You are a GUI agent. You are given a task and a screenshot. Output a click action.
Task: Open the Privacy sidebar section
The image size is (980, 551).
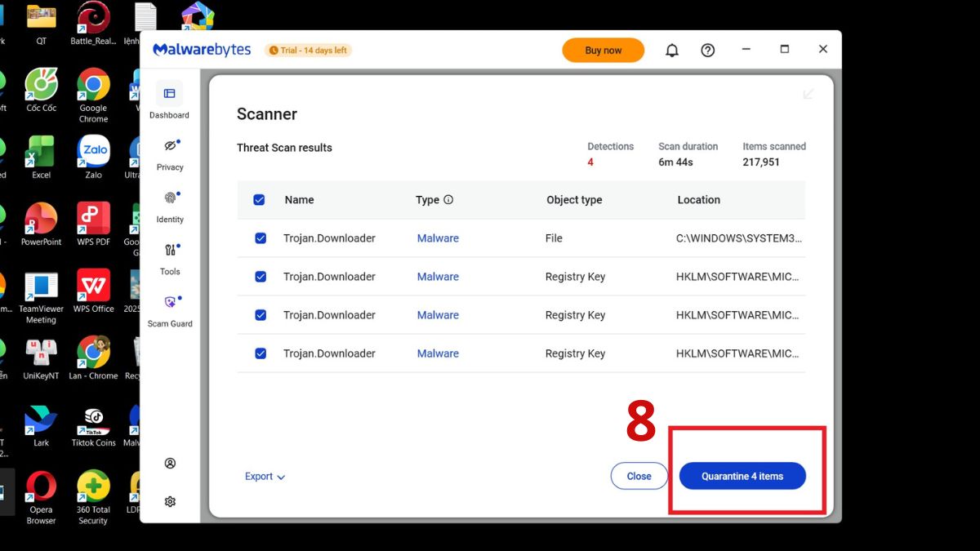(170, 154)
